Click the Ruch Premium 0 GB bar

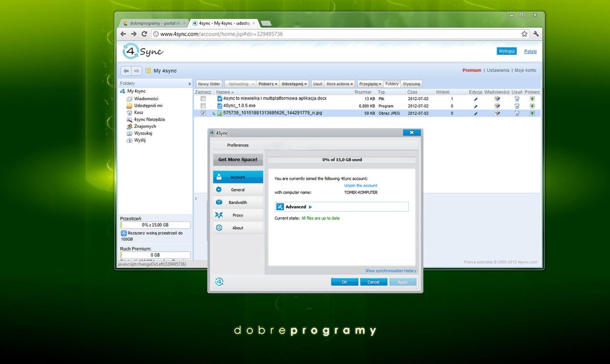[155, 255]
